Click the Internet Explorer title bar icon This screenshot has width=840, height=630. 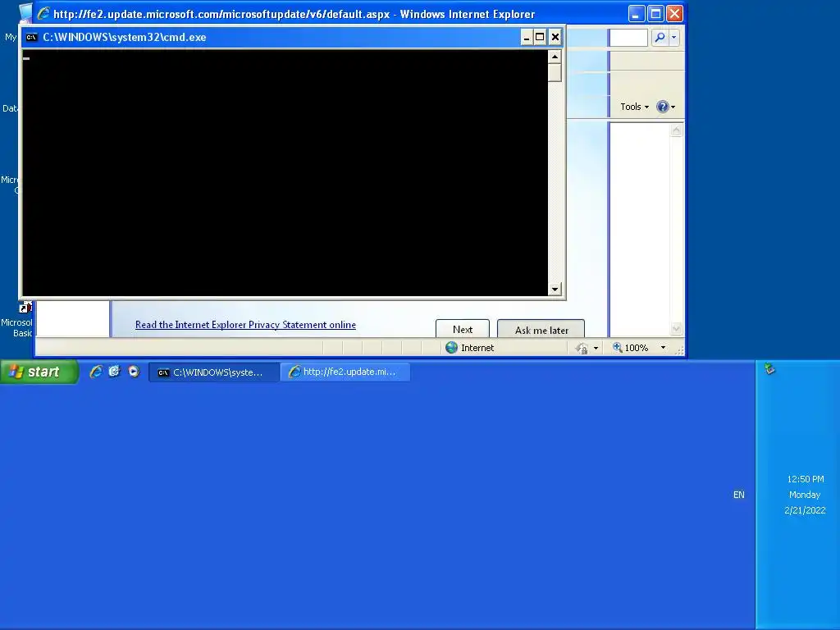click(44, 13)
